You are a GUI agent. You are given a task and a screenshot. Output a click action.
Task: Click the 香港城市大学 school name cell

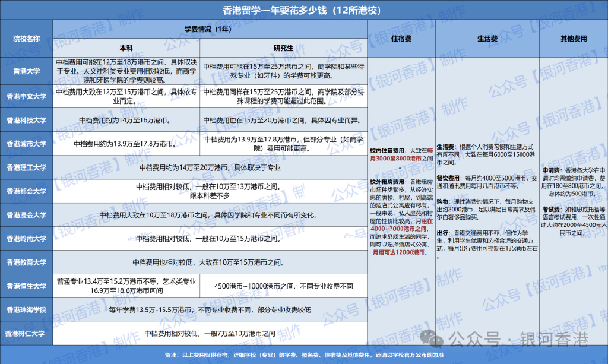pos(26,144)
